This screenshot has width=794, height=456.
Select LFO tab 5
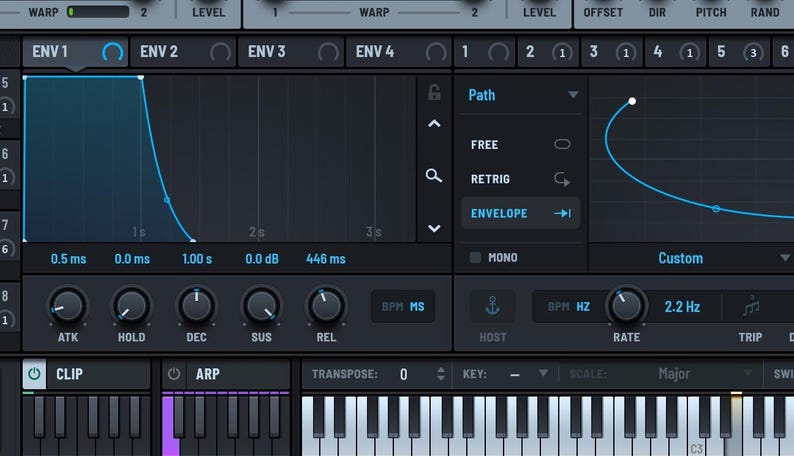point(740,52)
